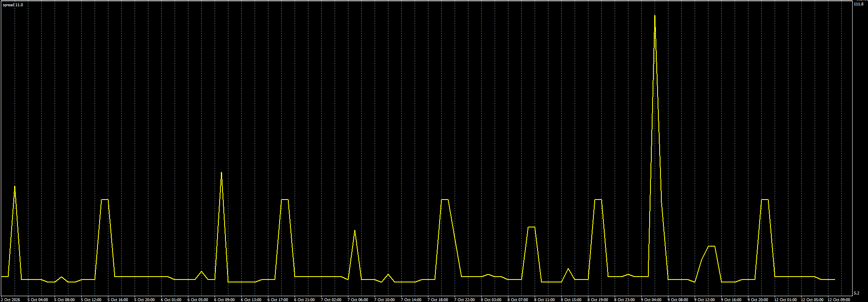The width and height of the screenshot is (868, 302).
Task: Click the "8 Oct 03:00" time label
Action: (491, 300)
